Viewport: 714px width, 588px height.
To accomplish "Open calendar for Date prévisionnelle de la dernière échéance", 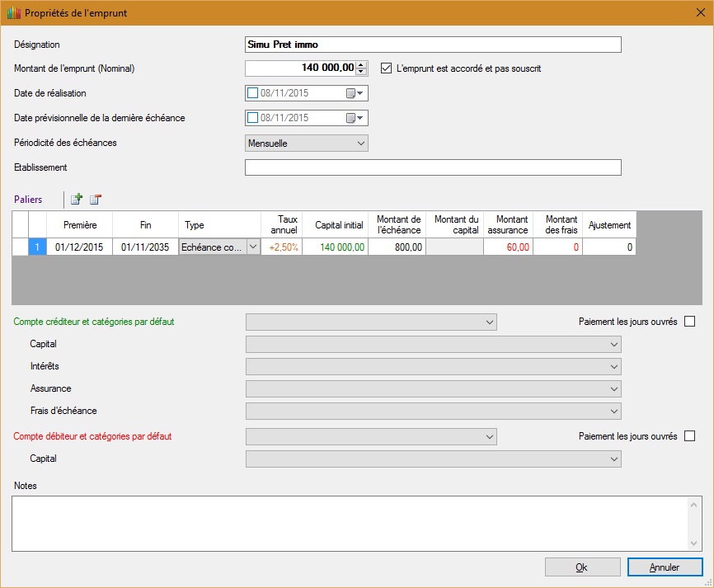I will [355, 118].
